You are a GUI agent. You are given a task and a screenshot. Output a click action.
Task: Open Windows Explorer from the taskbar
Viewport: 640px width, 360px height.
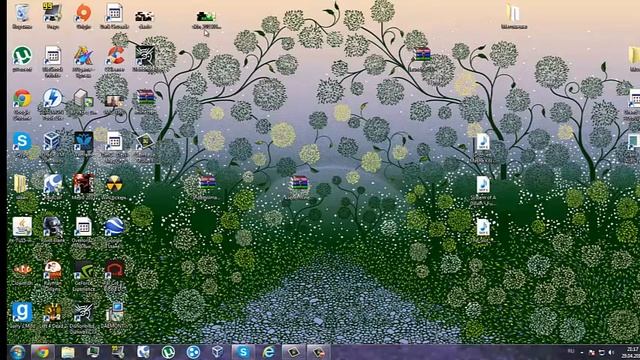tap(68, 352)
